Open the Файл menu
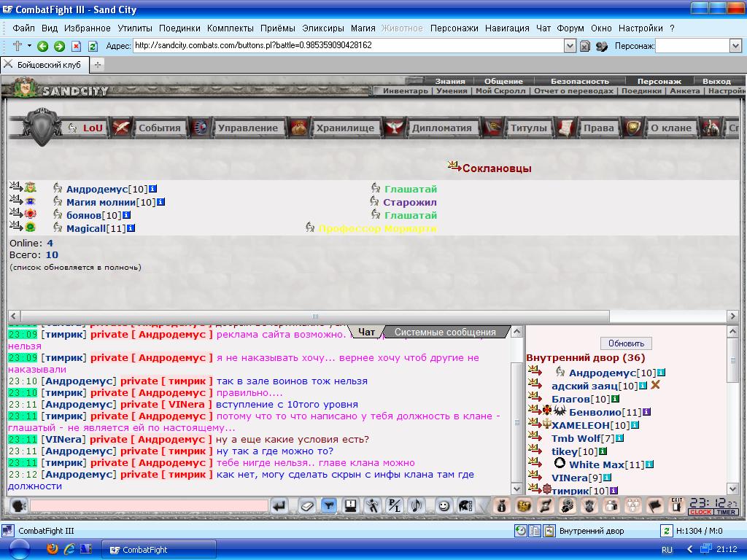This screenshot has width=747, height=560. tap(23, 28)
